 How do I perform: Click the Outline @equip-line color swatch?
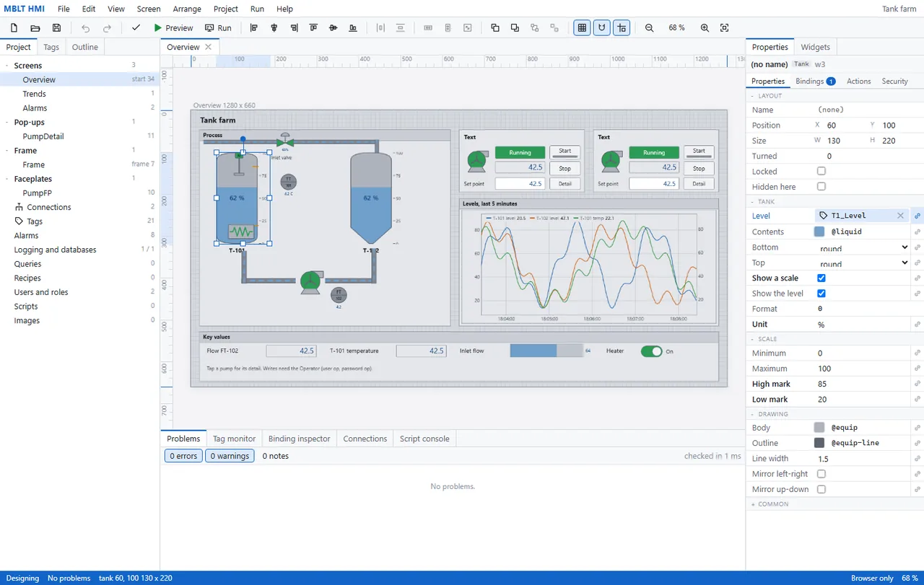click(x=819, y=443)
